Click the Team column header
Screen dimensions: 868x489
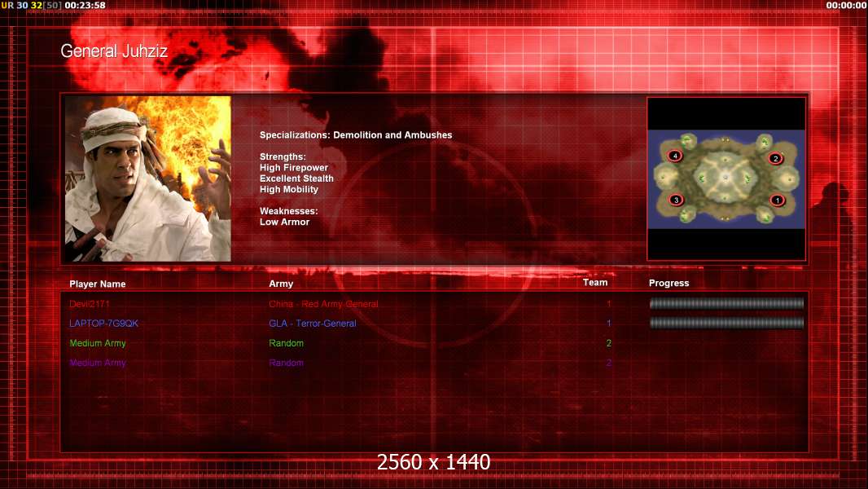point(595,283)
